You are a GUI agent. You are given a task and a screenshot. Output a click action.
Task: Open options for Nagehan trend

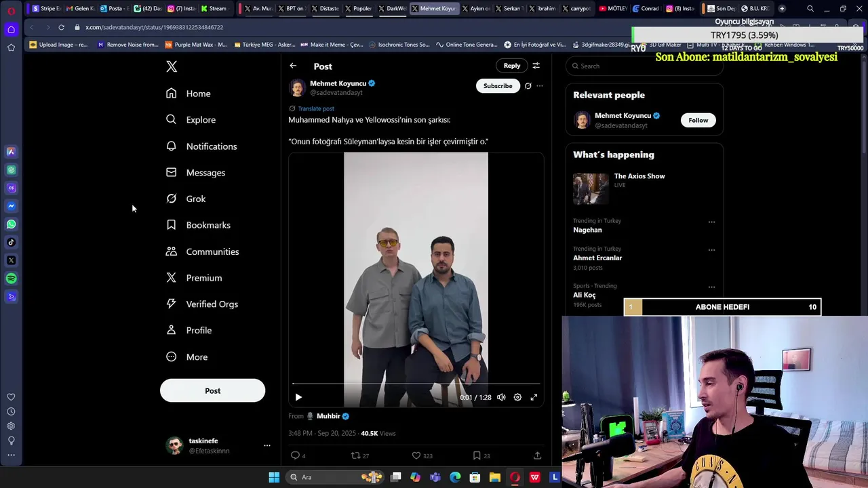click(x=711, y=222)
